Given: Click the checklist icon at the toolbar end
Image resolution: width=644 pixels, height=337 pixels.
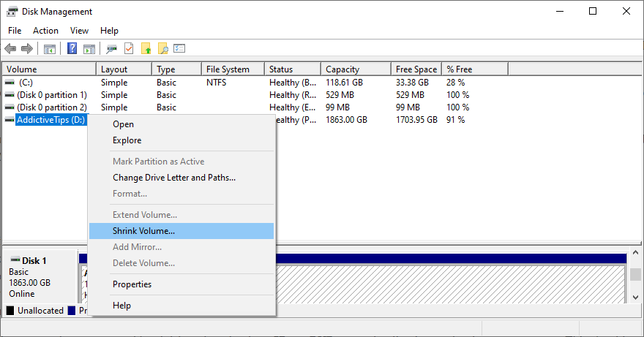Looking at the screenshot, I should pos(179,49).
